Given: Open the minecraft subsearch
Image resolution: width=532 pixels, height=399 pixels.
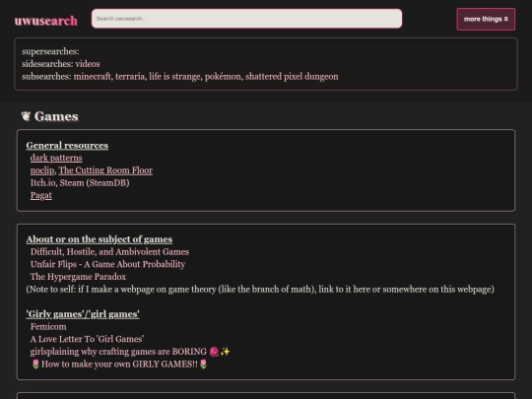Looking at the screenshot, I should pyautogui.click(x=93, y=76).
